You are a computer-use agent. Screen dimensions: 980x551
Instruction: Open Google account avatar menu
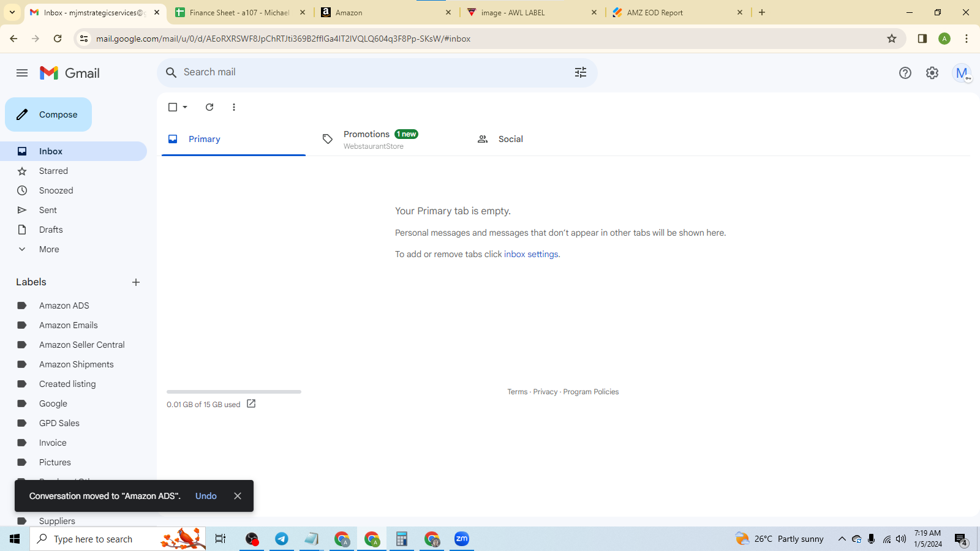pyautogui.click(x=962, y=73)
